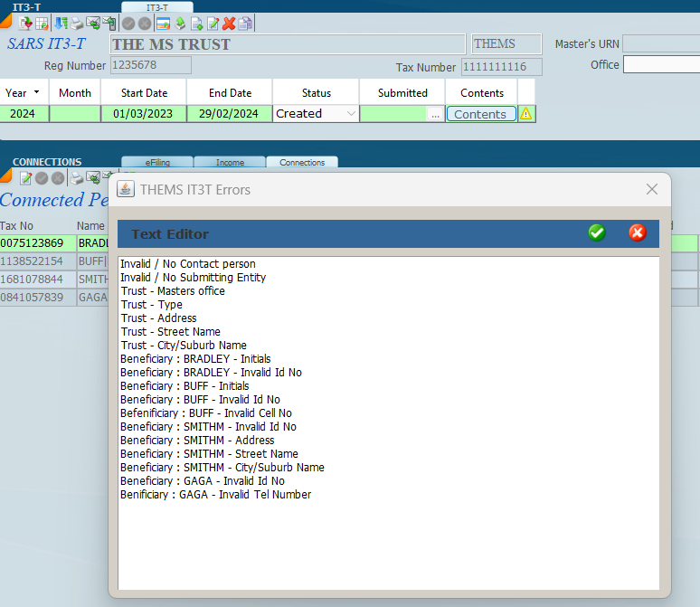
Task: Click the edit pencil icon in Connections toolbar
Action: pyautogui.click(x=25, y=178)
